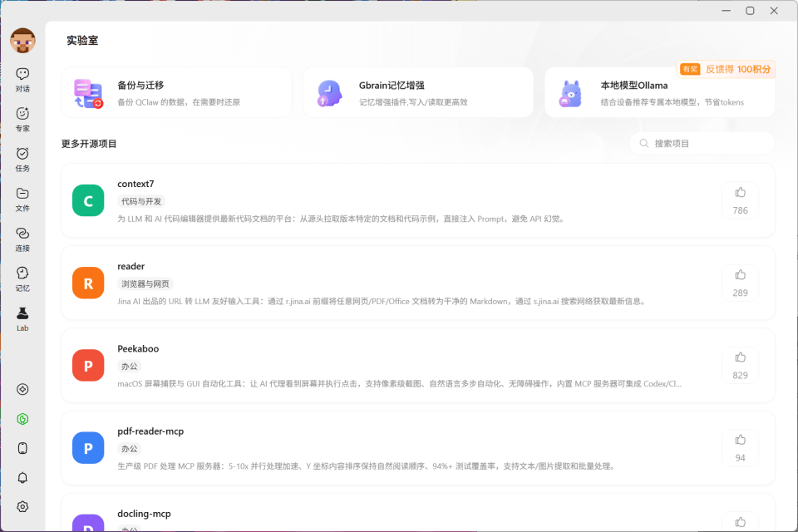The width and height of the screenshot is (798, 532).
Task: Click the phone device icon in sidebar
Action: coord(22,448)
